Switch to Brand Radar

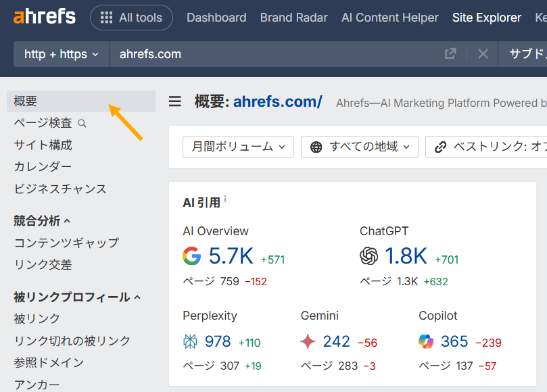point(293,18)
